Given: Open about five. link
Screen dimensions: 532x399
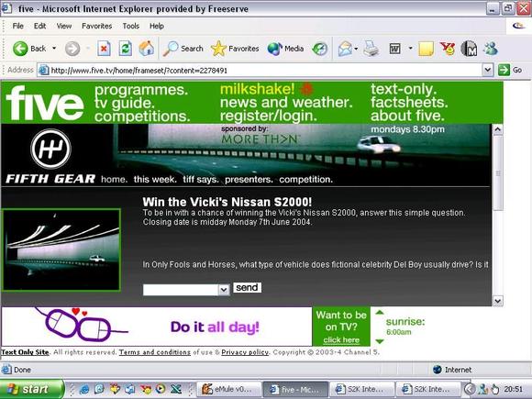Looking at the screenshot, I should pos(407,116).
